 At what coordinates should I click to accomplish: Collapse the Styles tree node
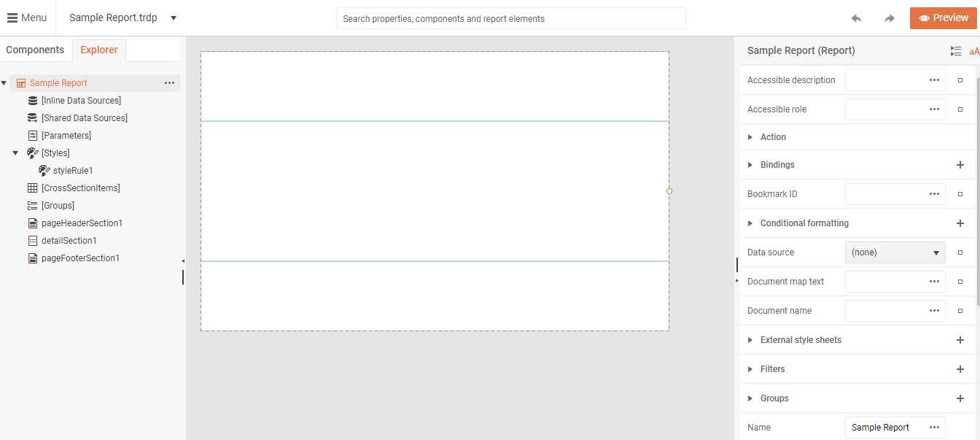tap(15, 153)
